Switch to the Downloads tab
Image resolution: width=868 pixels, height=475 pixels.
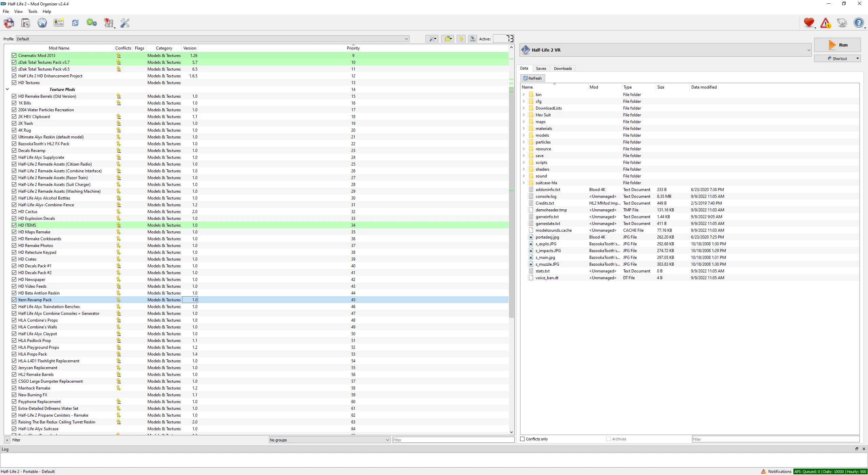[x=563, y=69]
